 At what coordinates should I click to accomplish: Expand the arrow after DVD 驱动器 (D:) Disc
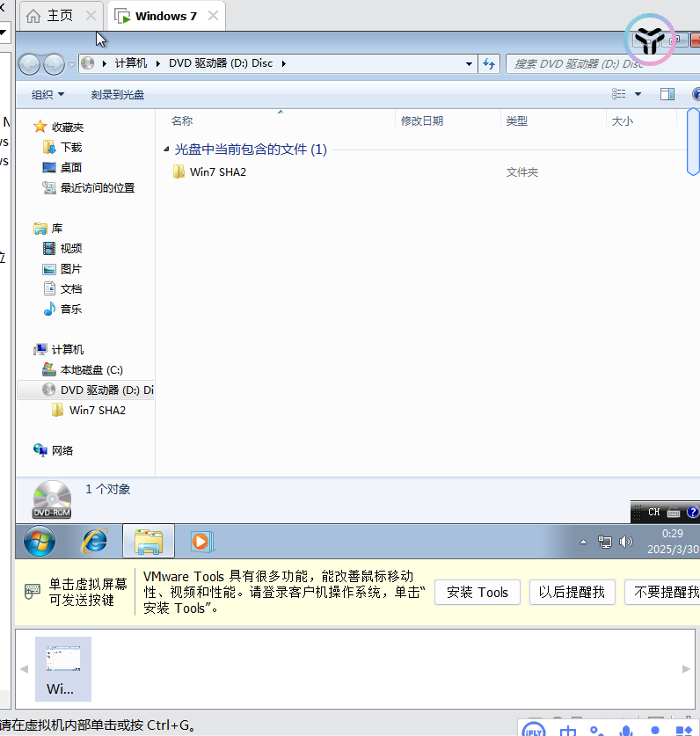coord(283,63)
